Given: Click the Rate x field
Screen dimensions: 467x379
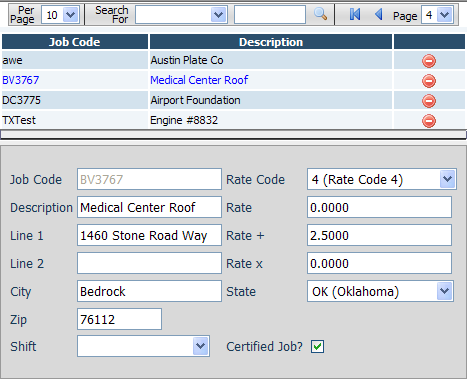Looking at the screenshot, I should [x=379, y=263].
